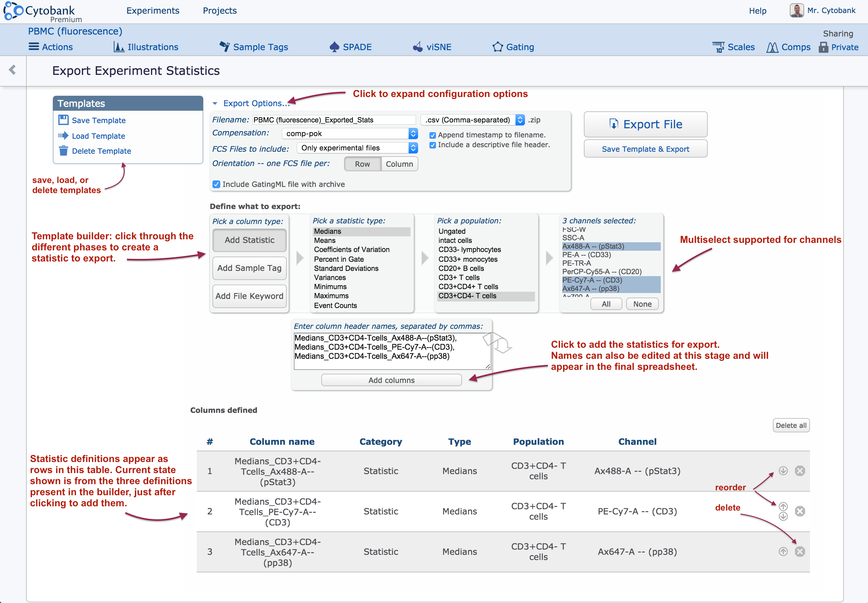Click Save Template & Export button
The height and width of the screenshot is (603, 868).
click(645, 149)
